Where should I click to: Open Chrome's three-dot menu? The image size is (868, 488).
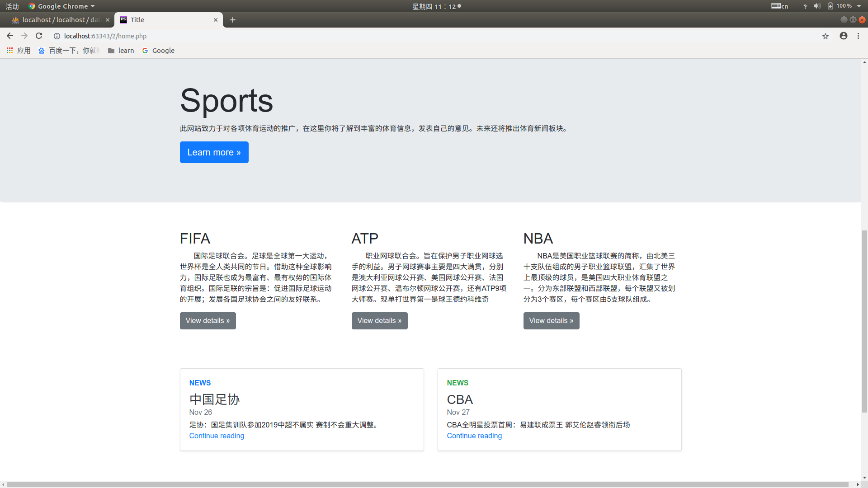tap(858, 36)
